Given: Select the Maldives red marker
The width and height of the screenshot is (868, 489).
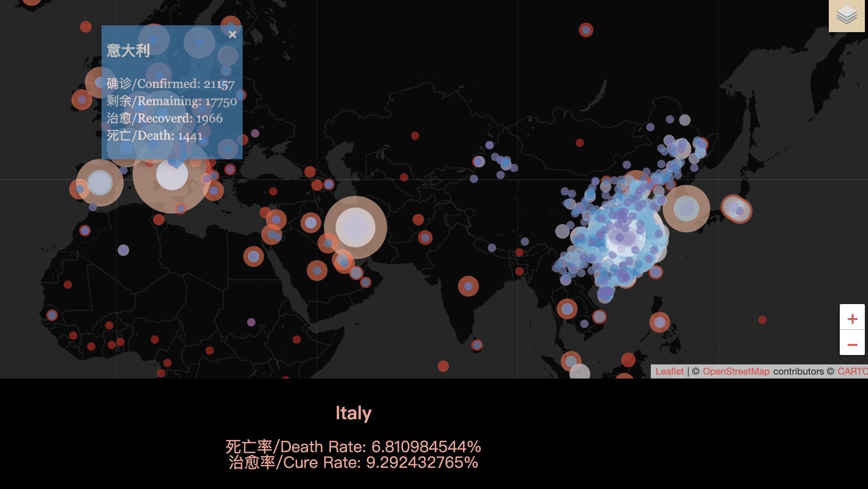Looking at the screenshot, I should point(443,366).
